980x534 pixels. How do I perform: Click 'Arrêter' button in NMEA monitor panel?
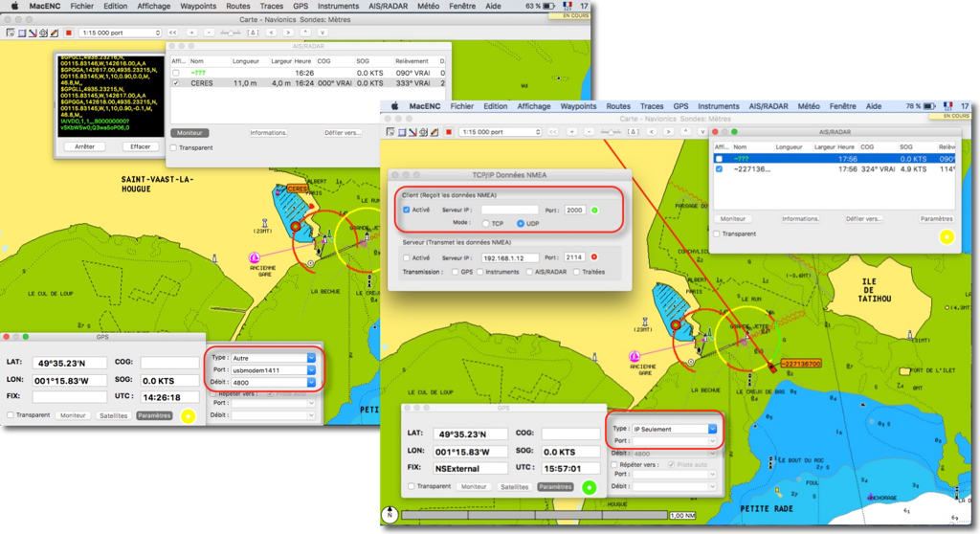click(85, 146)
